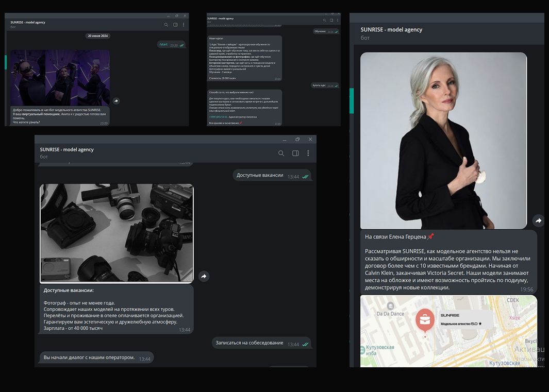Click the 'На связи Елена Герцена' line

[399, 237]
